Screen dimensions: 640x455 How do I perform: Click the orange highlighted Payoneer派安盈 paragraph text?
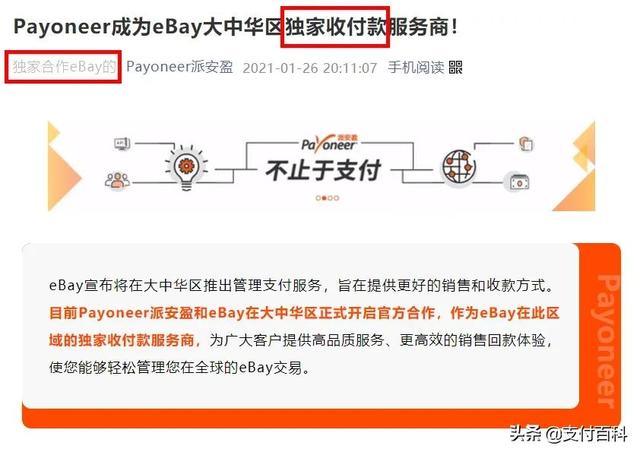304,326
